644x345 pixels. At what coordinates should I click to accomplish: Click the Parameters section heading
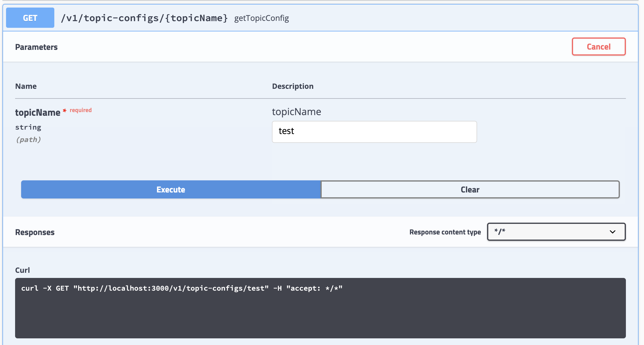[36, 47]
